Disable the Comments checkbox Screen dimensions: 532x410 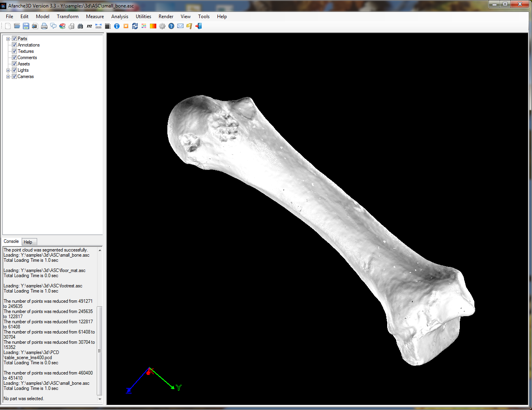[x=15, y=58]
